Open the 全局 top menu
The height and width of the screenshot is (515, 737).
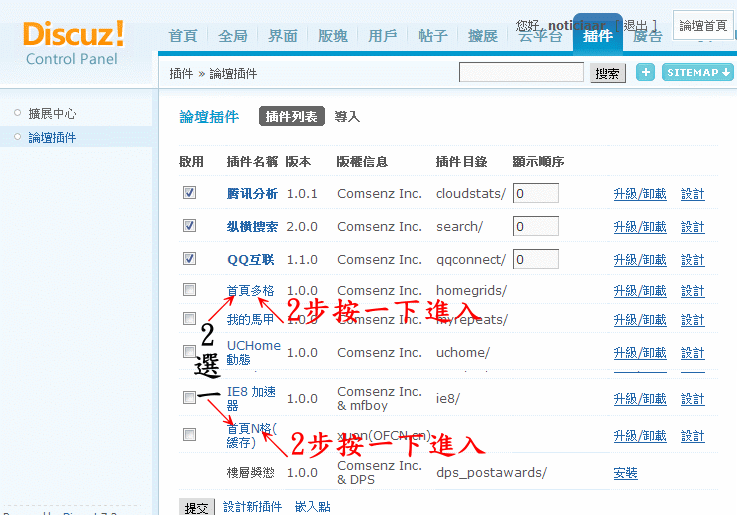click(233, 36)
